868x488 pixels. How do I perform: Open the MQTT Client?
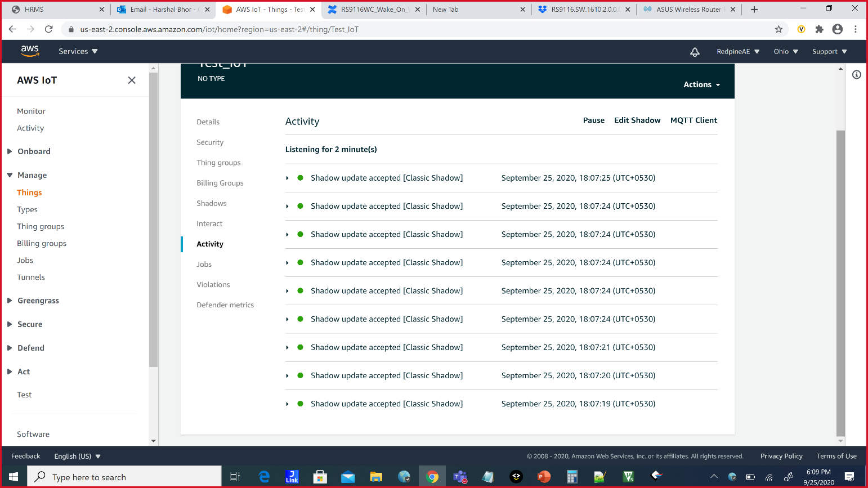pyautogui.click(x=693, y=120)
